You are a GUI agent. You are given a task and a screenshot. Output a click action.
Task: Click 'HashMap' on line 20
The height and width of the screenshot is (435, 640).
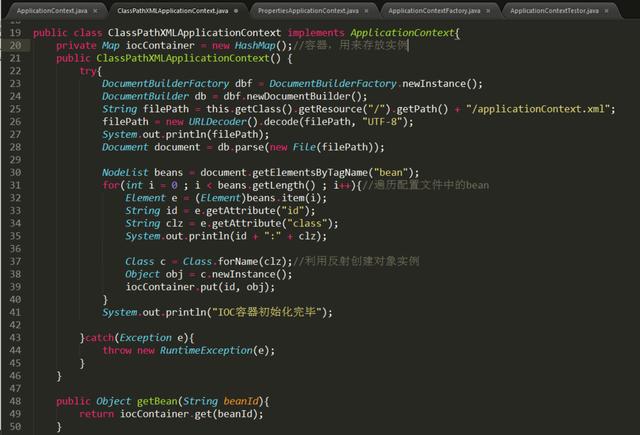coord(255,45)
